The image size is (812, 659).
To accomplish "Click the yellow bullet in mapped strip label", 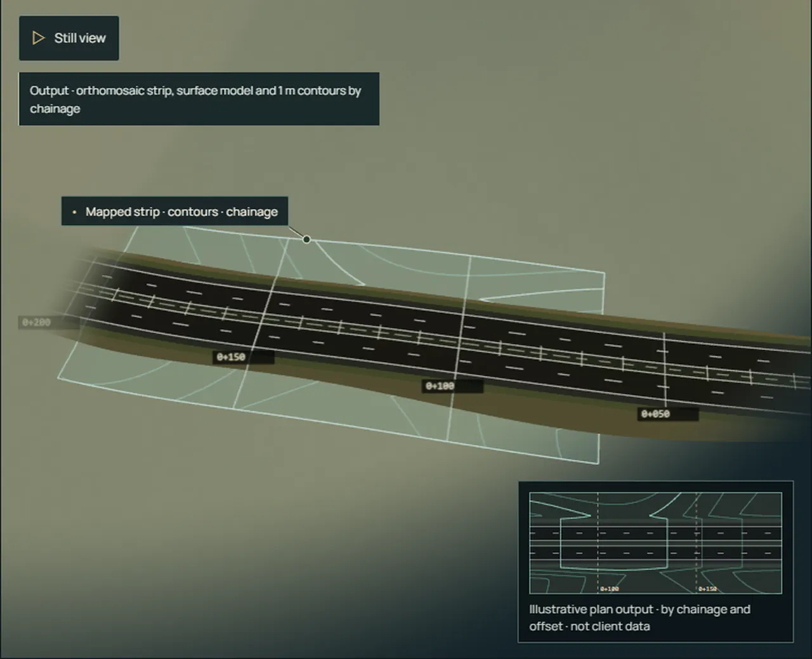I will [x=74, y=212].
